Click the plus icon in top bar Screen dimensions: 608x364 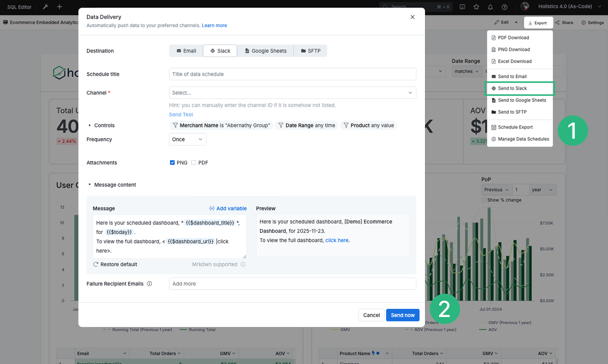coord(60,7)
